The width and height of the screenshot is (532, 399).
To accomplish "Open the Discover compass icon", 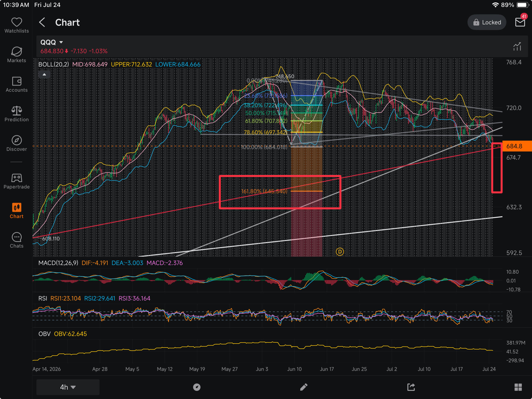I will [x=17, y=140].
